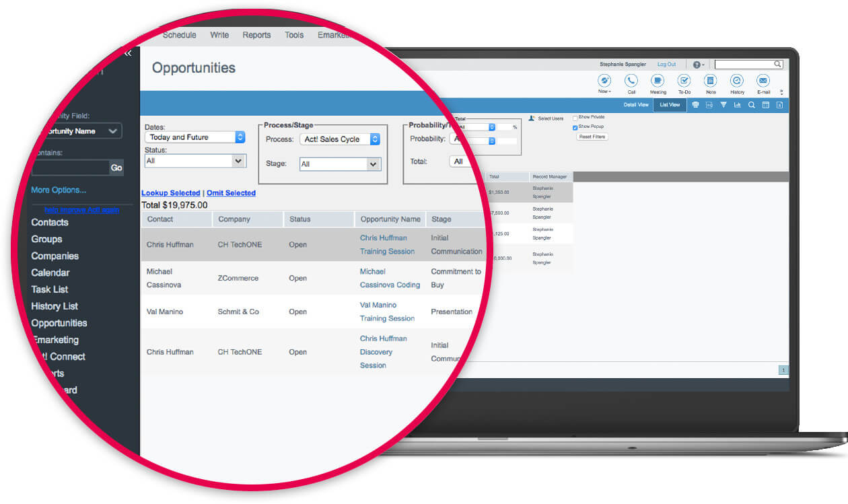This screenshot has width=848, height=504.
Task: Show more toolbar items via double arrow
Action: 781,92
